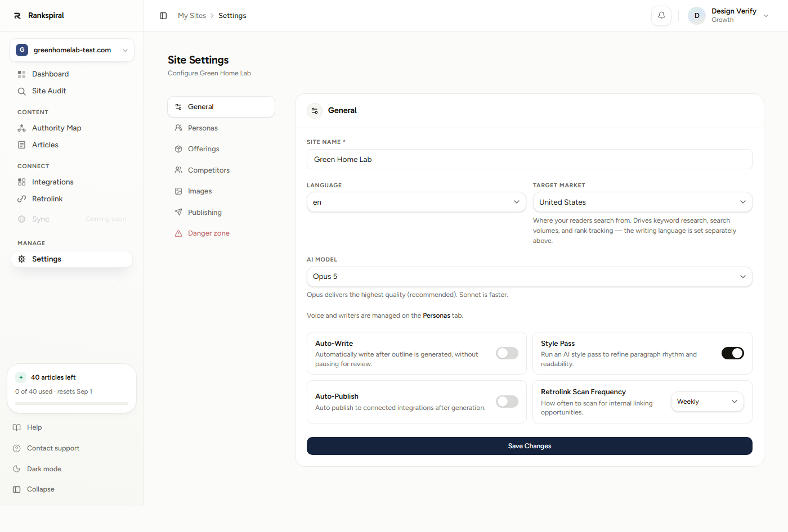Click the '0 of 40 used · resets Sep 1' text
This screenshot has height=532, width=788.
[53, 391]
